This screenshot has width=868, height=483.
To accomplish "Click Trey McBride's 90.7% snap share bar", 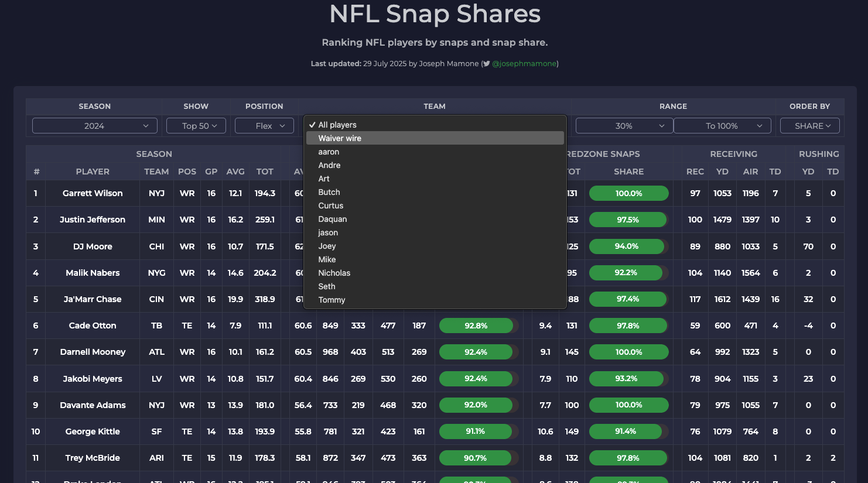I will tap(479, 458).
